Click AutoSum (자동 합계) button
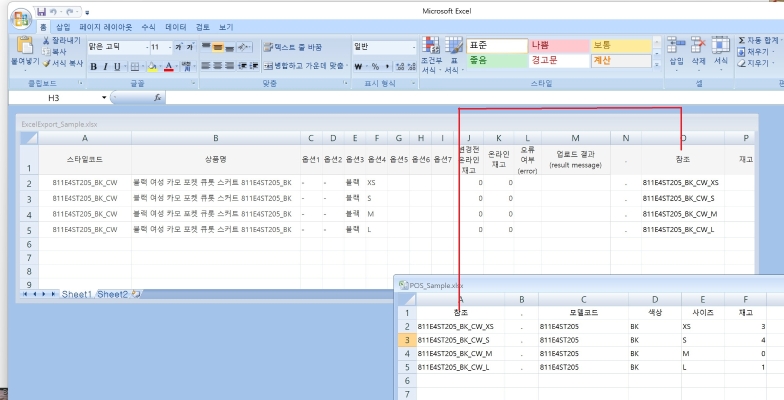The image size is (784, 400). (x=767, y=40)
